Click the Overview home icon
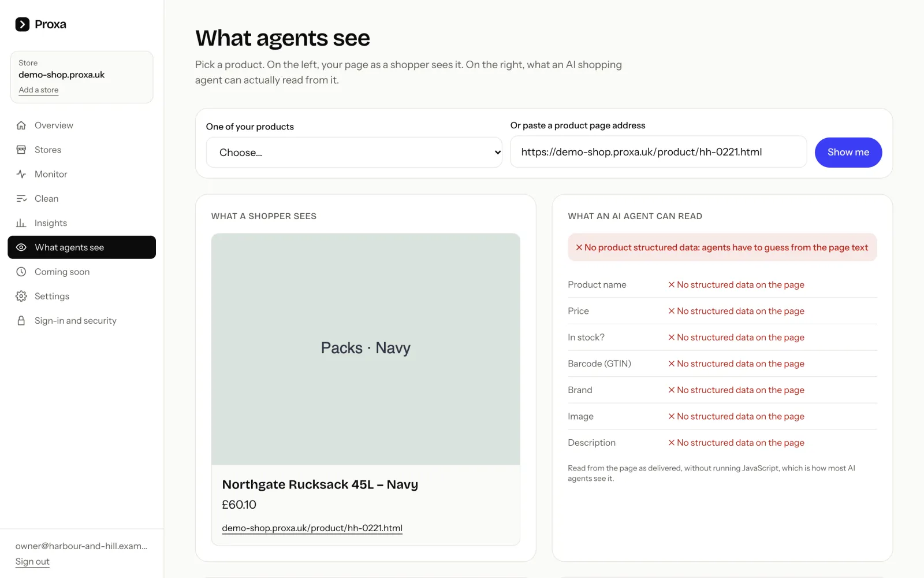924x578 pixels. point(21,125)
